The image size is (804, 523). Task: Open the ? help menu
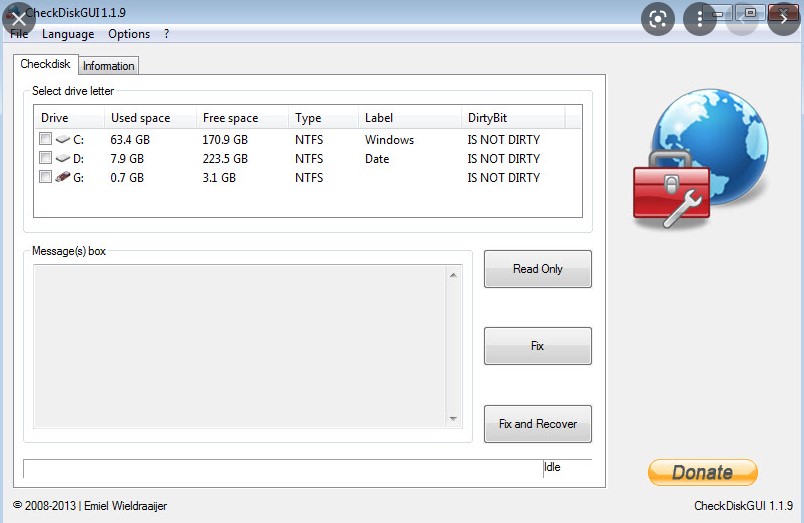click(167, 34)
